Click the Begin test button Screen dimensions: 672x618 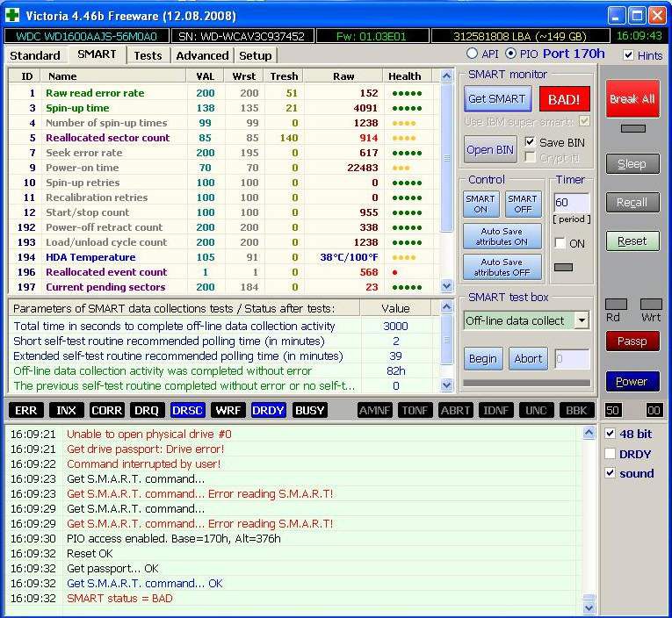(483, 359)
